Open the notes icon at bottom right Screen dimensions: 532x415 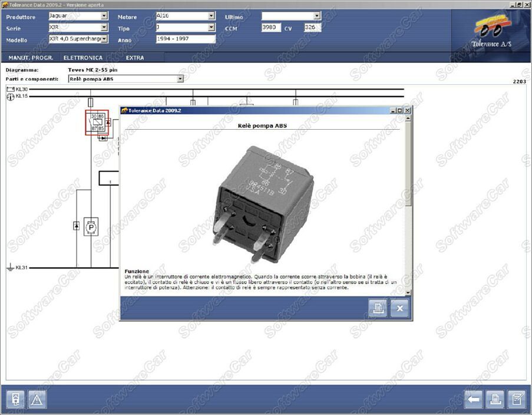[516, 400]
